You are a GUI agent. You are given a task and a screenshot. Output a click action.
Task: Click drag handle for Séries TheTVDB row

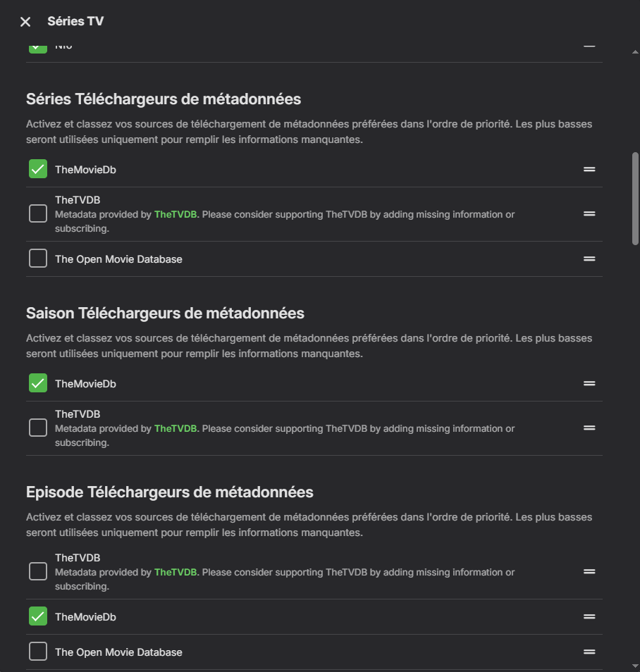[589, 213]
